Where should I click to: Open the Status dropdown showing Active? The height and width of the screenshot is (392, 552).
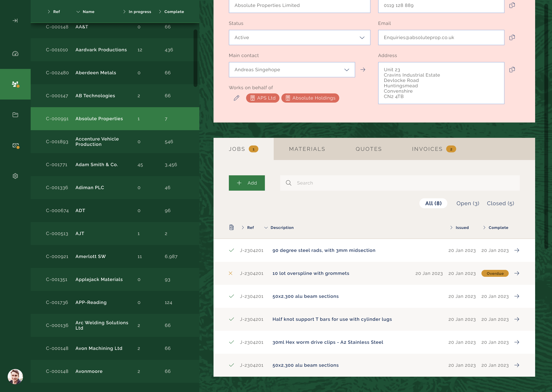point(299,37)
